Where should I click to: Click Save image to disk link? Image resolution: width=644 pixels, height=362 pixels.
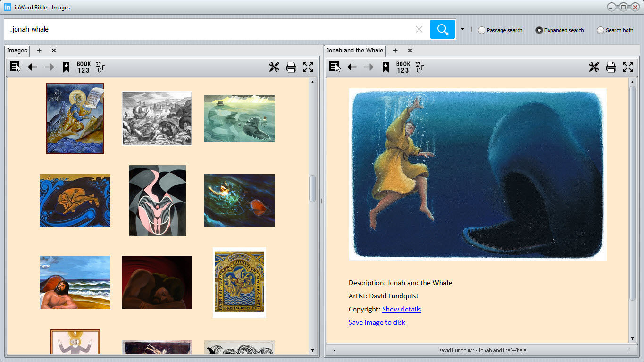376,322
